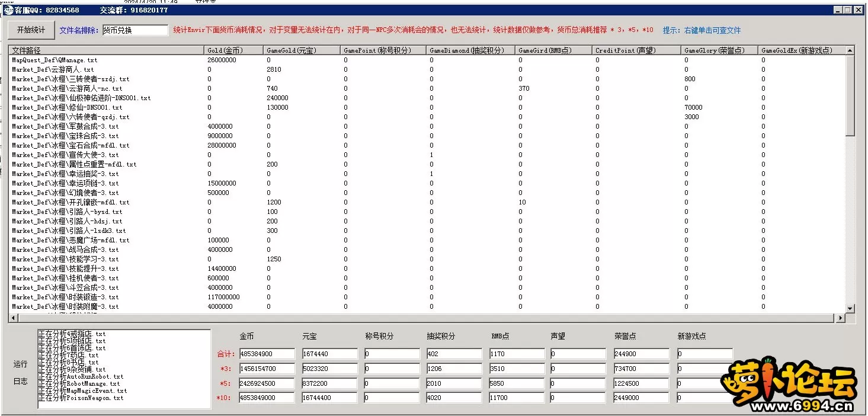The width and height of the screenshot is (868, 416).
Task: Click *5 金币 field showing 2426924500
Action: 266,383
